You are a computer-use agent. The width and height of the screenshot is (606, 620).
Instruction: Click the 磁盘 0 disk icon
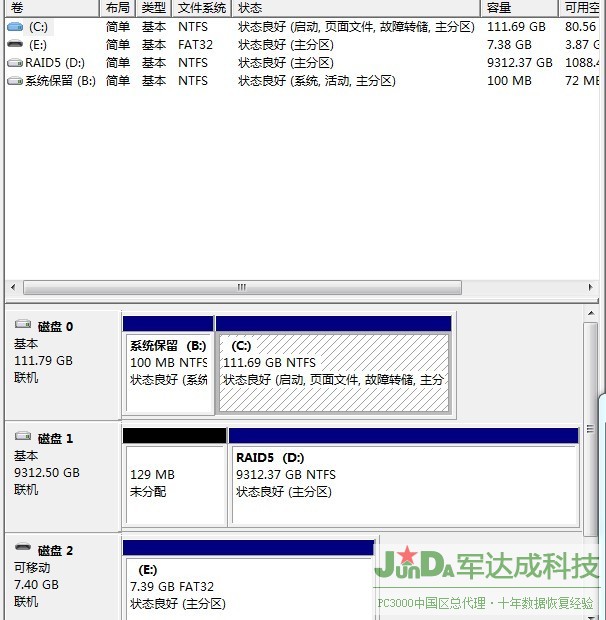click(23, 325)
